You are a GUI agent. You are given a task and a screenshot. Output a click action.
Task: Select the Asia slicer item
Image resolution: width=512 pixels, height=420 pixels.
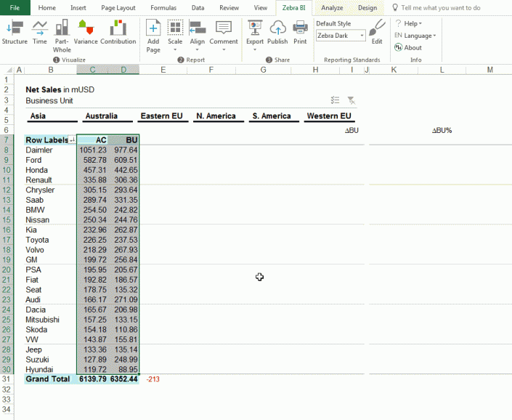pyautogui.click(x=52, y=116)
